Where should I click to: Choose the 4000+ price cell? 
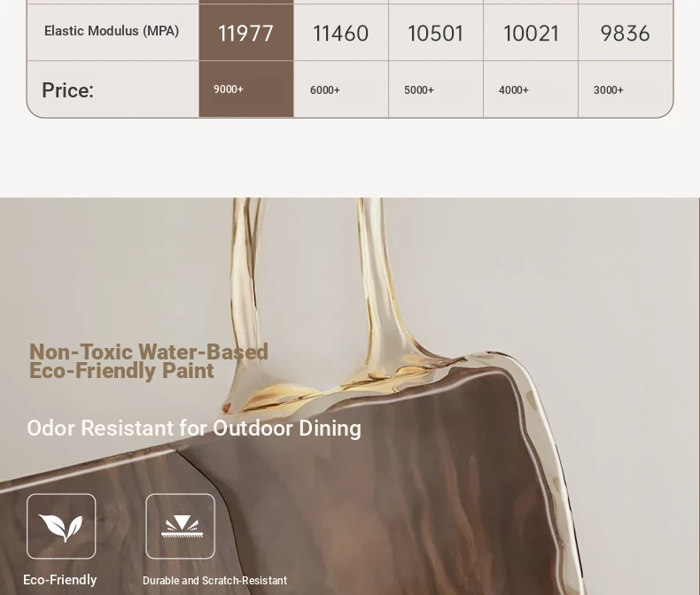[514, 90]
